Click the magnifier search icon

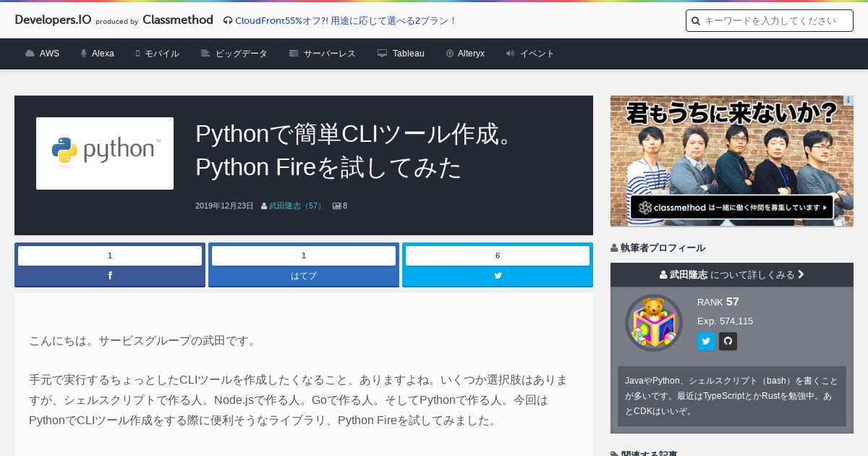pyautogui.click(x=696, y=21)
